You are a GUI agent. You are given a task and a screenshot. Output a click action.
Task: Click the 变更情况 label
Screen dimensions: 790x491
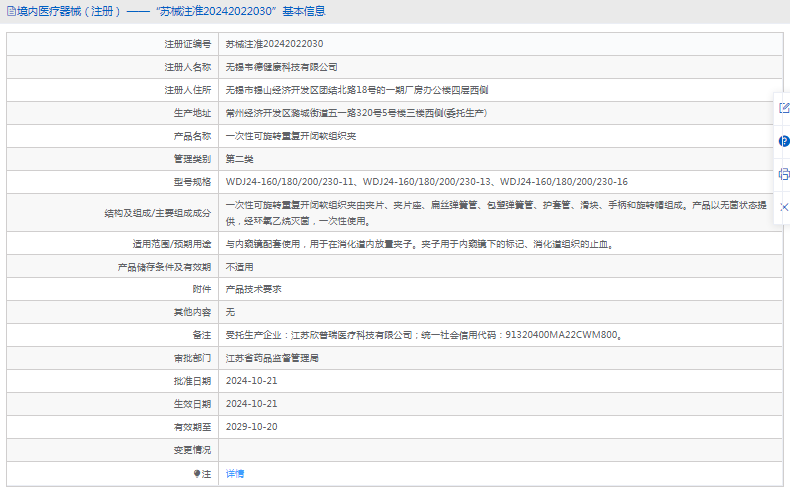[192, 450]
